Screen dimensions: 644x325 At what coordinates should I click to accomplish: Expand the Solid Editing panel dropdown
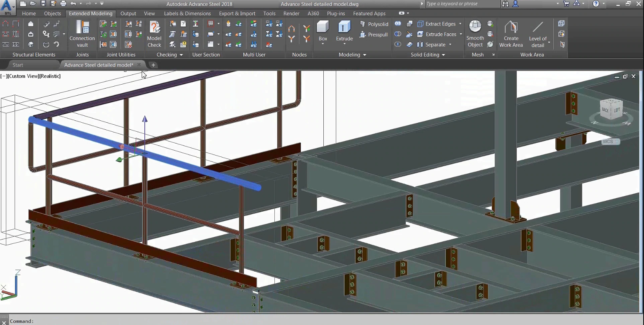click(x=443, y=55)
